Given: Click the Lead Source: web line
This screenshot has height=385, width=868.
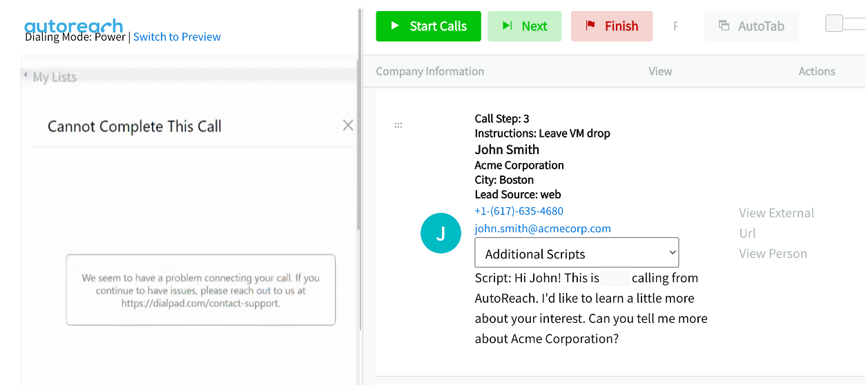Looking at the screenshot, I should 518,194.
